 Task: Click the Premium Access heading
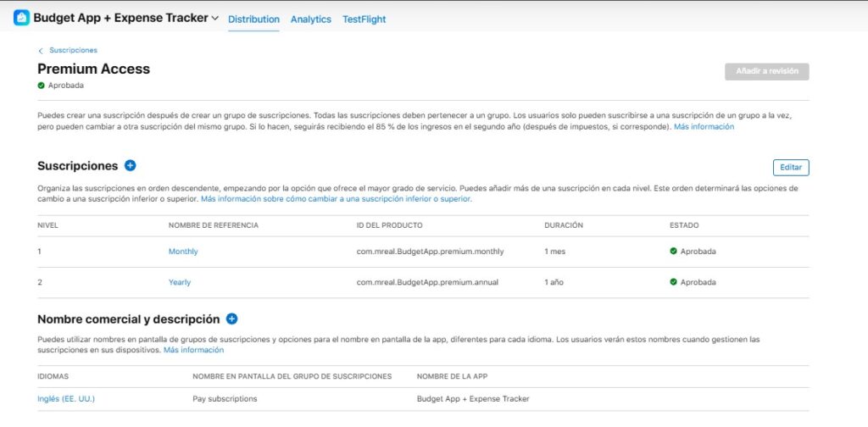93,69
